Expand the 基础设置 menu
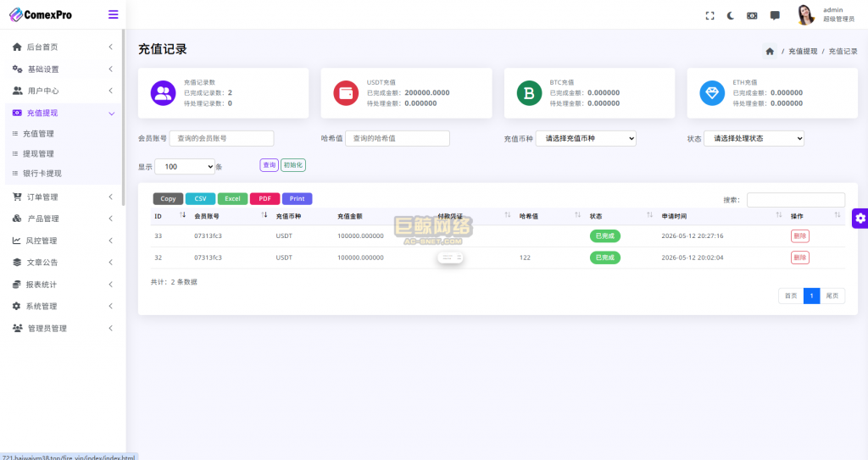The image size is (868, 460). tap(63, 69)
